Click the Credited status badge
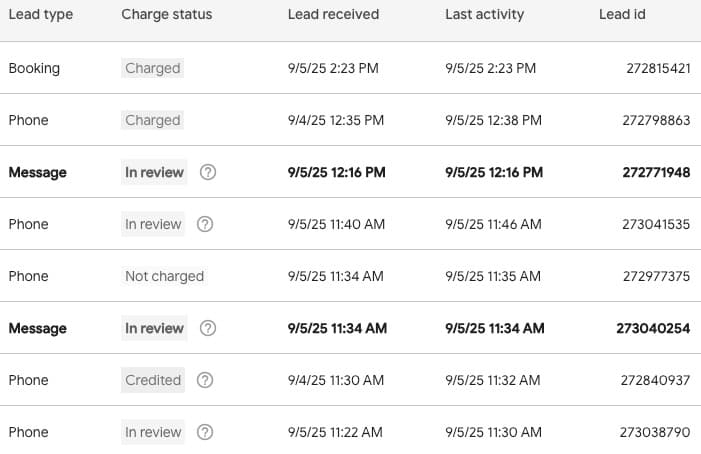 (x=153, y=380)
